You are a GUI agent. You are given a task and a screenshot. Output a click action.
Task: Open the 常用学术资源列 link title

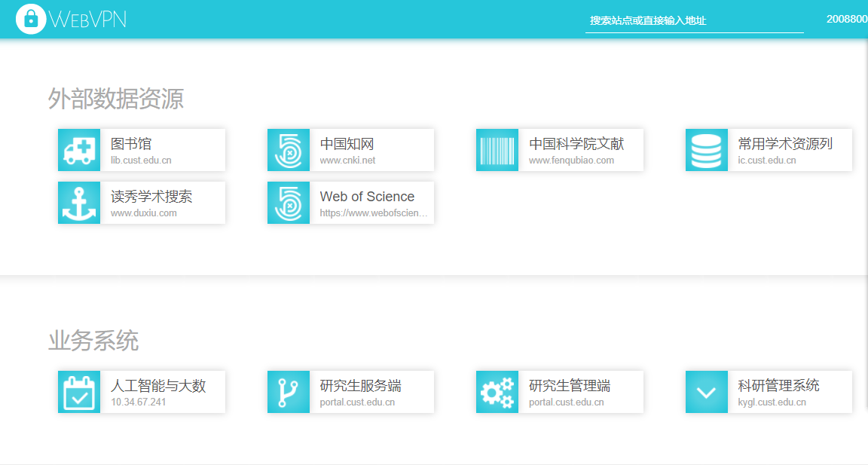tap(785, 144)
